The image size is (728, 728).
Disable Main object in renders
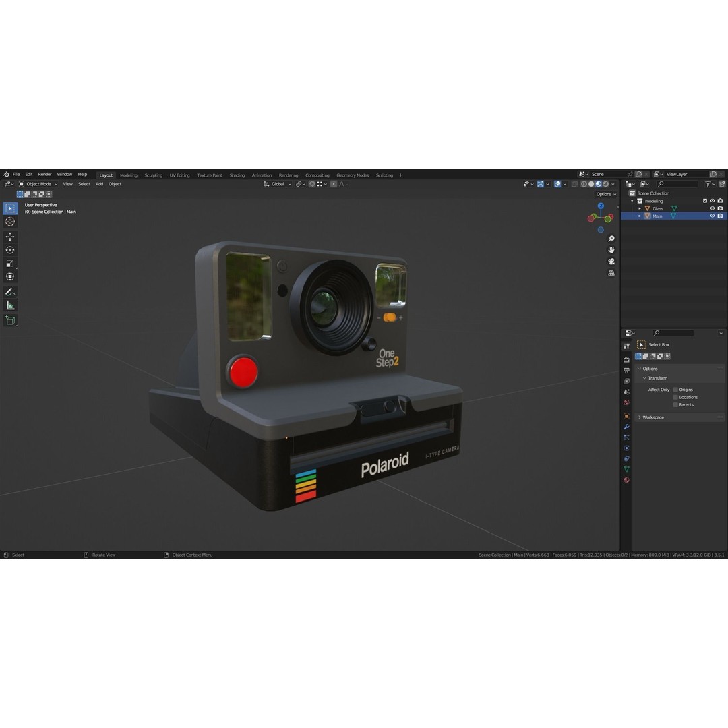(x=720, y=216)
